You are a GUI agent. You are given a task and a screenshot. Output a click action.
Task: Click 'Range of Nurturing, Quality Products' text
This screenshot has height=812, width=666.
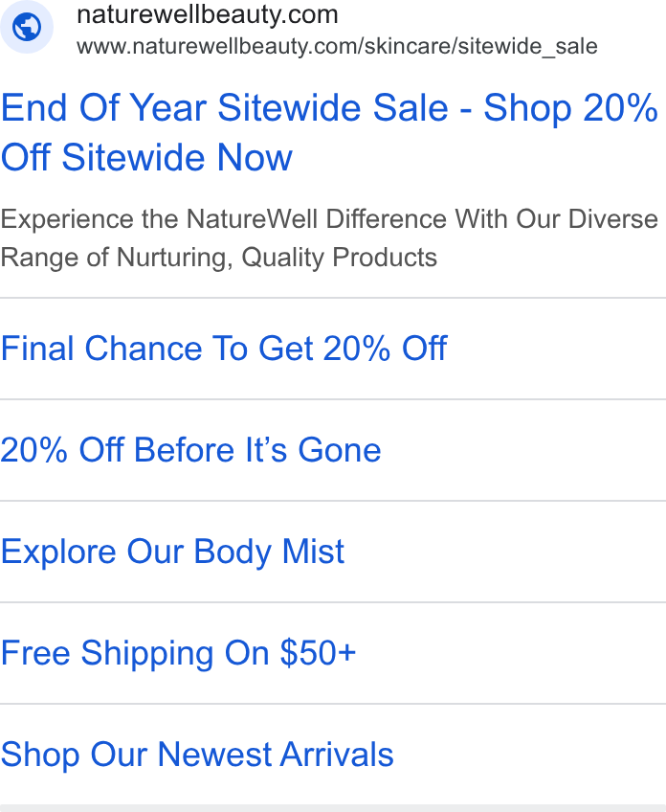coord(219,258)
